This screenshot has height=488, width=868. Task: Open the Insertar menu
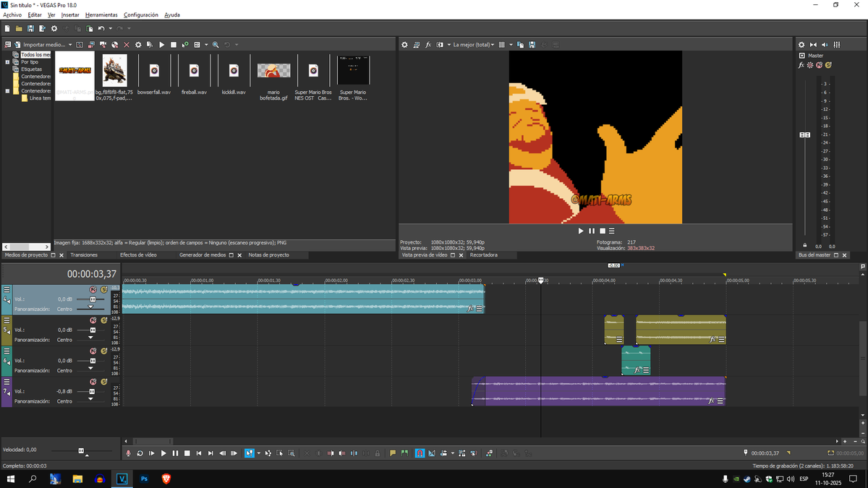click(x=70, y=14)
